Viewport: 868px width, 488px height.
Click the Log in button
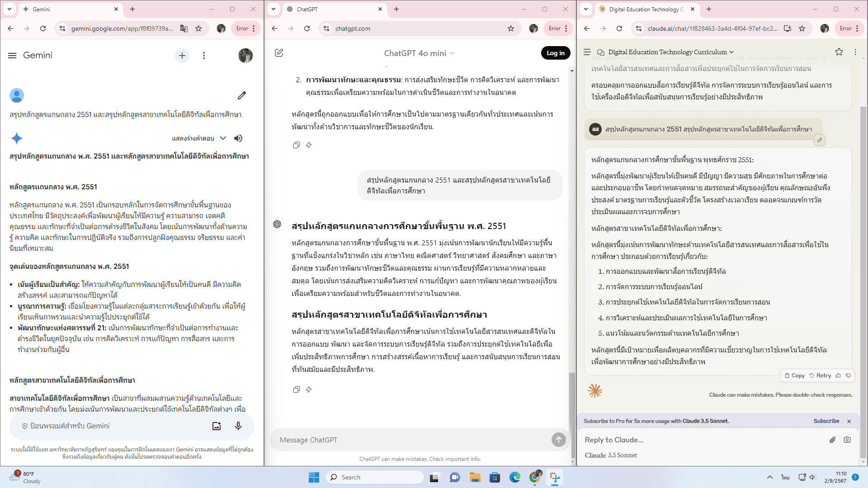point(555,53)
